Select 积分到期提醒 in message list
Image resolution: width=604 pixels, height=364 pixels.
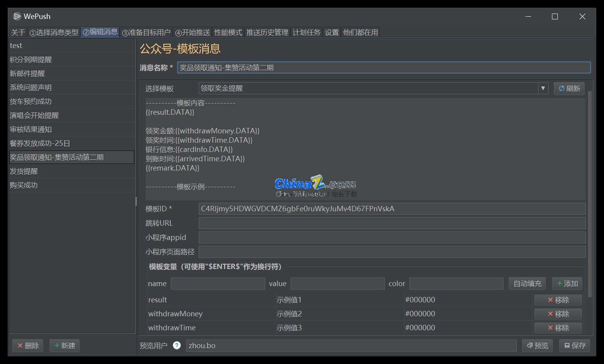(x=72, y=59)
